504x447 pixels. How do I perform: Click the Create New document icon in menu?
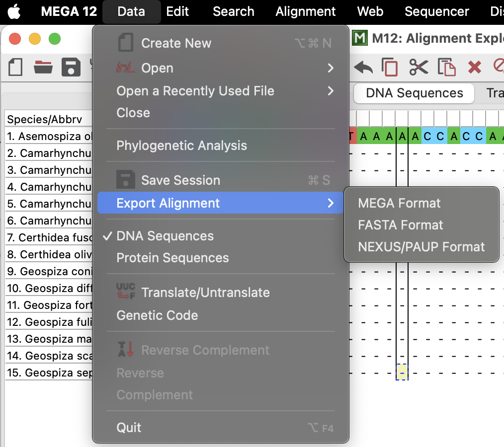point(126,43)
